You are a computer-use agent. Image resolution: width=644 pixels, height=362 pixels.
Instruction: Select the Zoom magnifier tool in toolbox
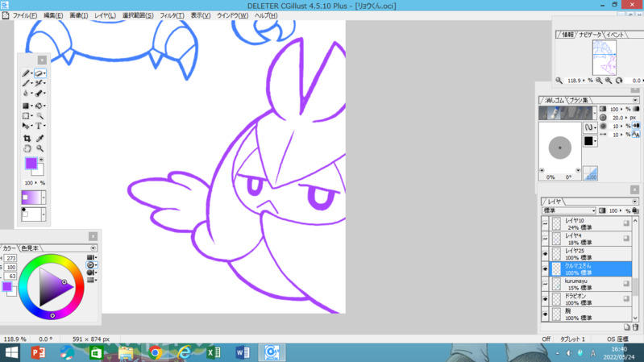coord(39,148)
